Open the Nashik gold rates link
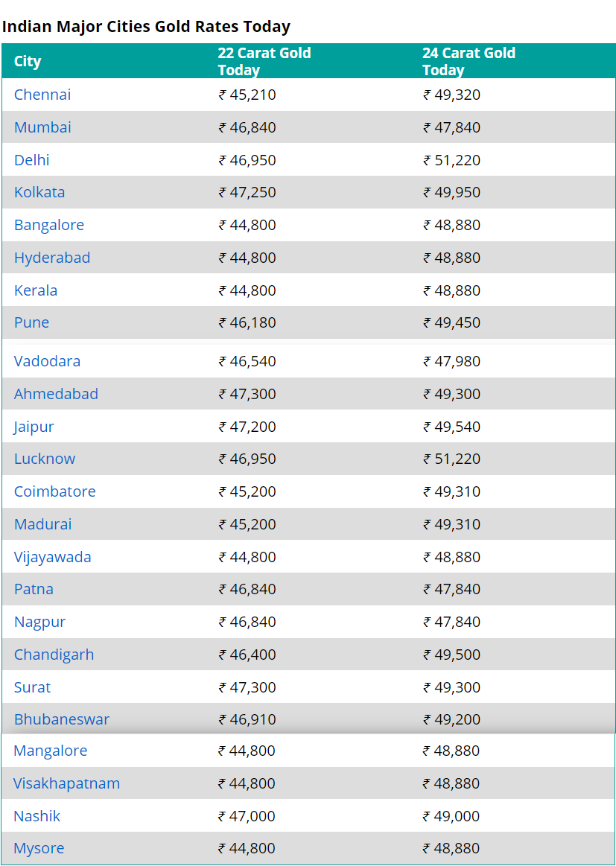The image size is (616, 866). [x=36, y=816]
